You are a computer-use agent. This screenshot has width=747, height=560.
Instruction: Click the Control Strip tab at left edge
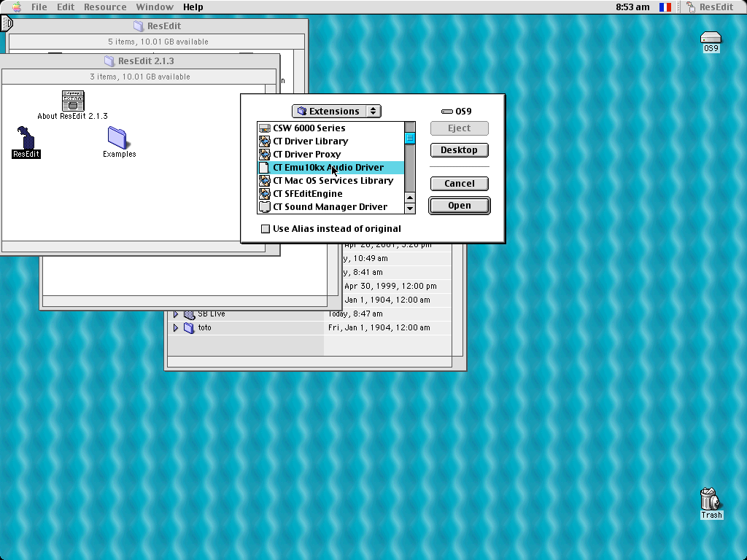pos(6,23)
